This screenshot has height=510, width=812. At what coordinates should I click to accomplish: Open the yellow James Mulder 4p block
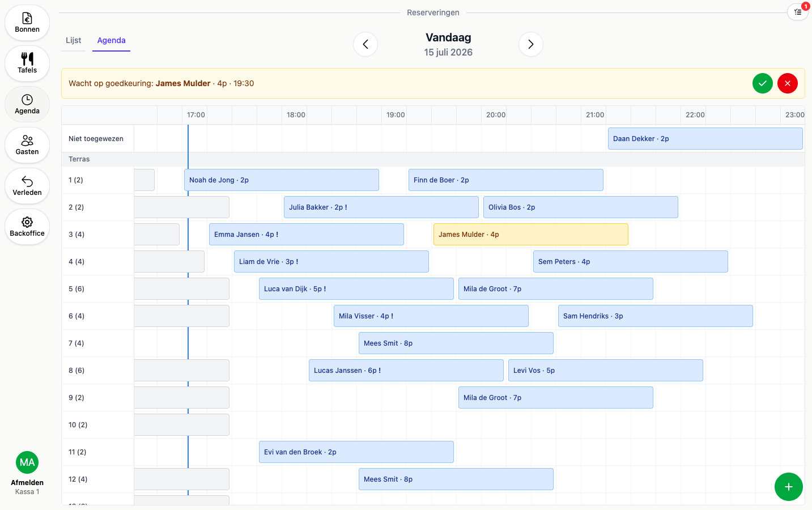[x=531, y=235]
